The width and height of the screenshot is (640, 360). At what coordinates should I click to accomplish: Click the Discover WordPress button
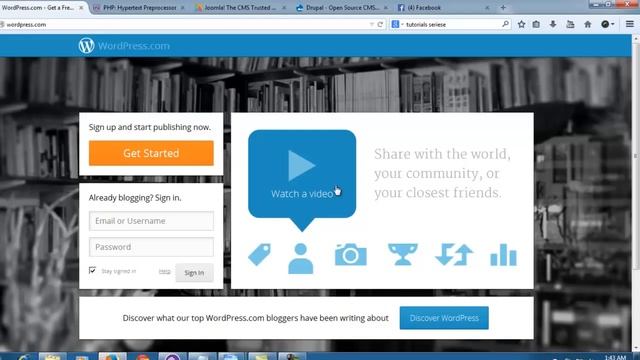[x=444, y=318]
